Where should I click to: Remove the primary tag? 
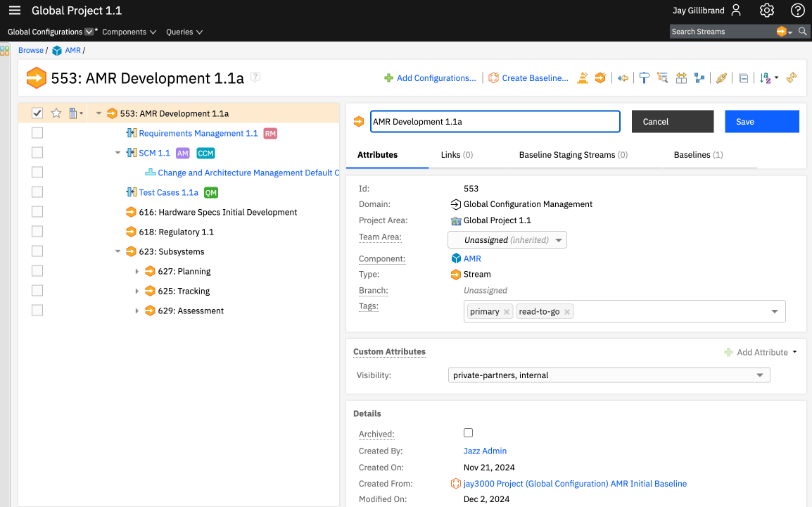(x=507, y=311)
